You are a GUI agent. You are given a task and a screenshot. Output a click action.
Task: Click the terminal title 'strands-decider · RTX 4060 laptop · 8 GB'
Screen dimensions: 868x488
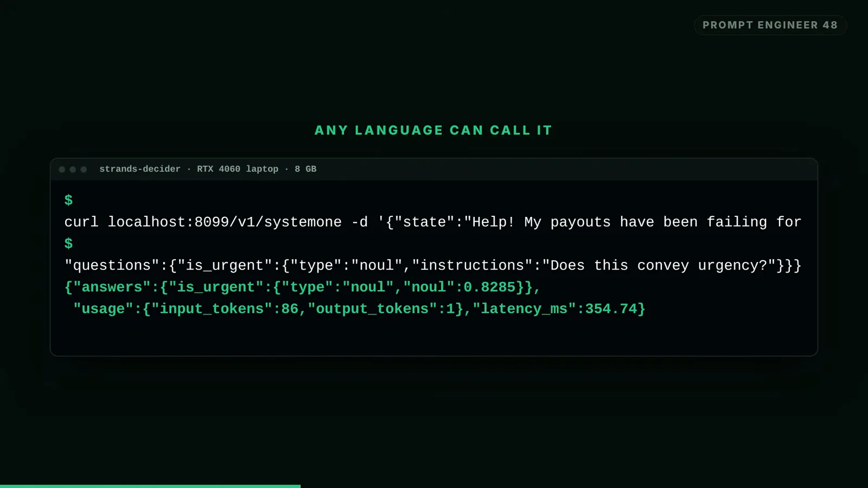pyautogui.click(x=208, y=169)
